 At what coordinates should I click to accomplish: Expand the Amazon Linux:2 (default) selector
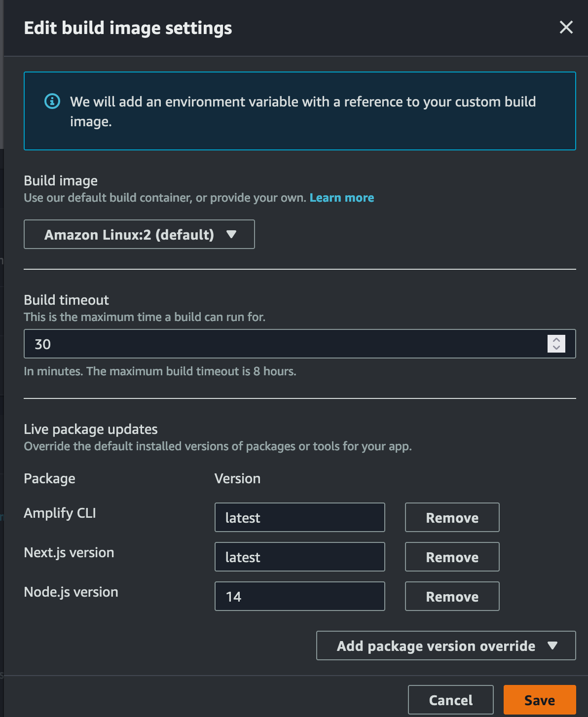pyautogui.click(x=139, y=235)
